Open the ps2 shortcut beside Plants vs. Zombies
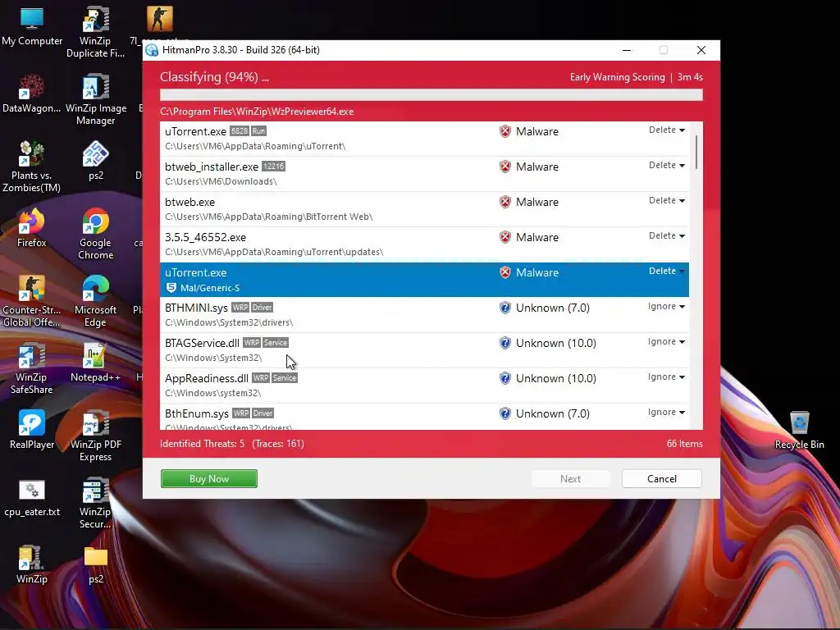Screen dimensions: 840x630 tap(95, 160)
